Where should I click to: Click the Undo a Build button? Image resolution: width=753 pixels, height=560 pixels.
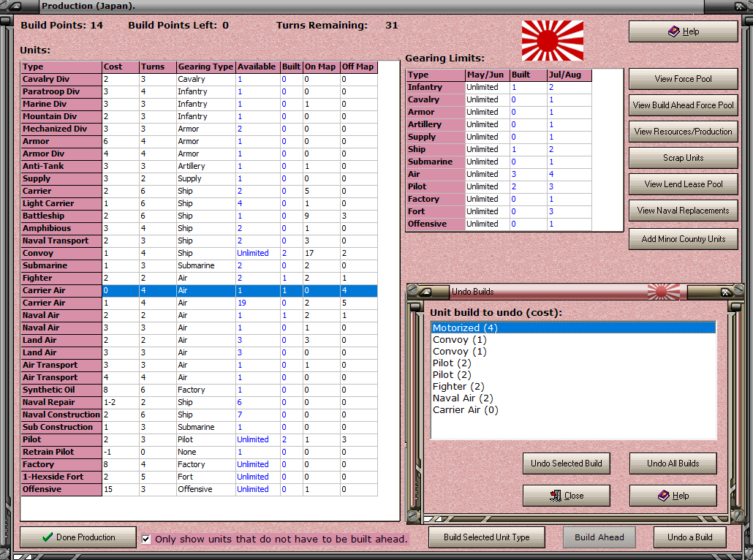tap(689, 537)
